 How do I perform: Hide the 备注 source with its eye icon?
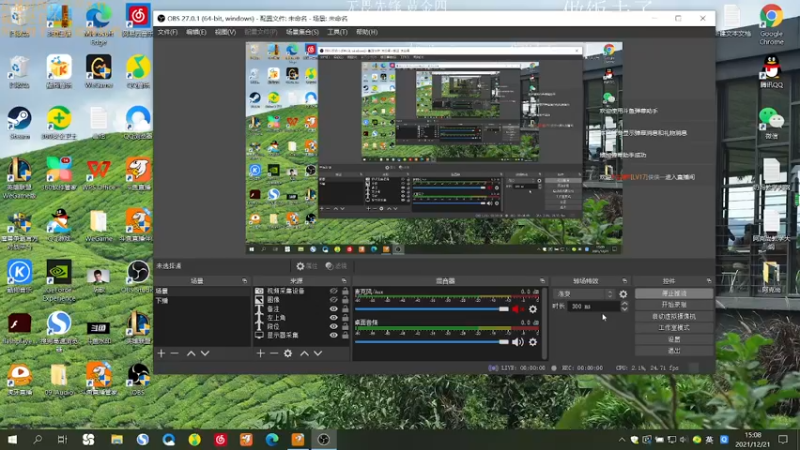pos(333,309)
